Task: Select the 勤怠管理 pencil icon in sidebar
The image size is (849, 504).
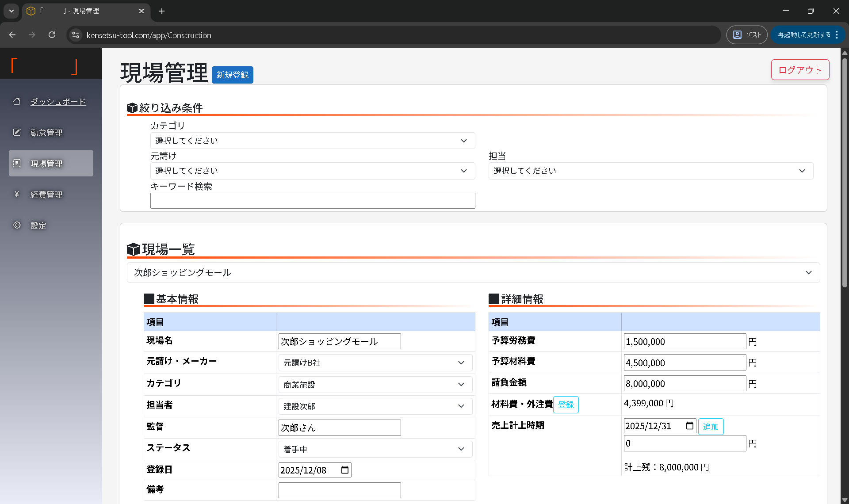Action: click(x=17, y=132)
